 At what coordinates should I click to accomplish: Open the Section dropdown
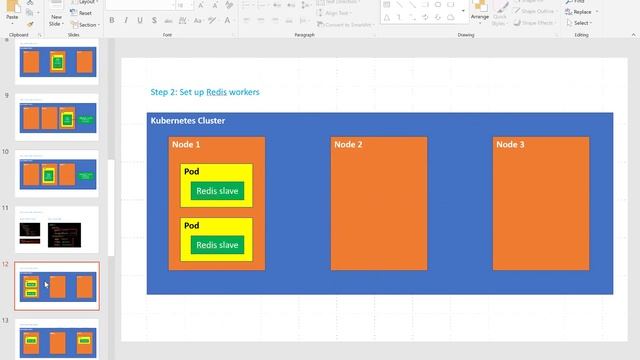point(85,25)
